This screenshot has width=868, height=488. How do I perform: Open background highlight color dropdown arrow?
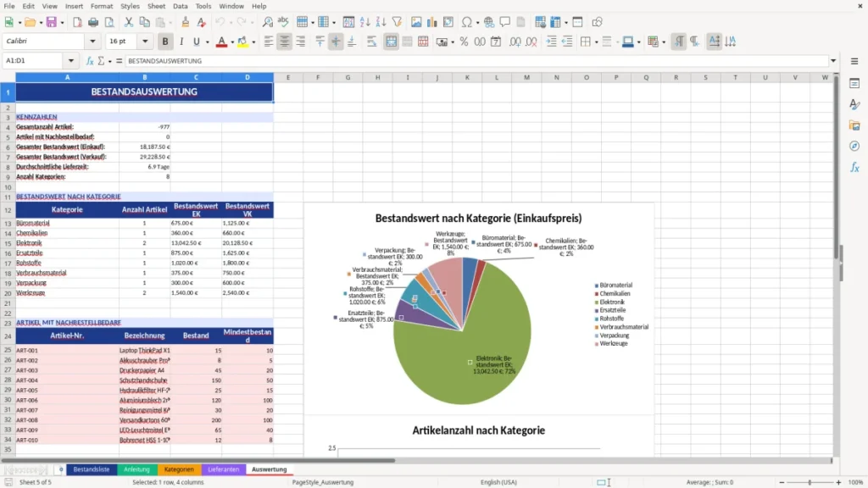coord(253,42)
